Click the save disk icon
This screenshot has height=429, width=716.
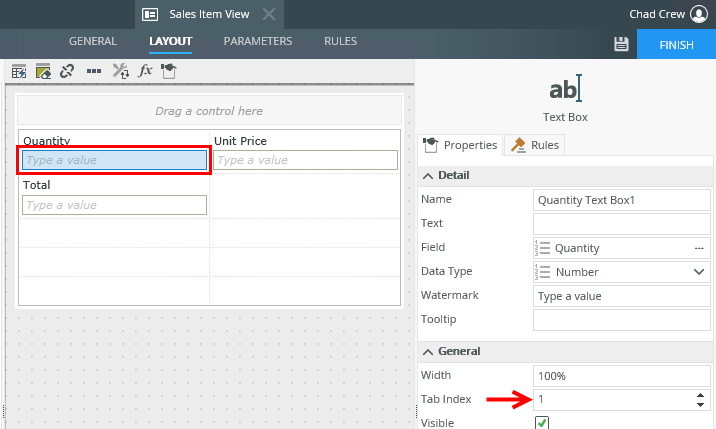(620, 44)
